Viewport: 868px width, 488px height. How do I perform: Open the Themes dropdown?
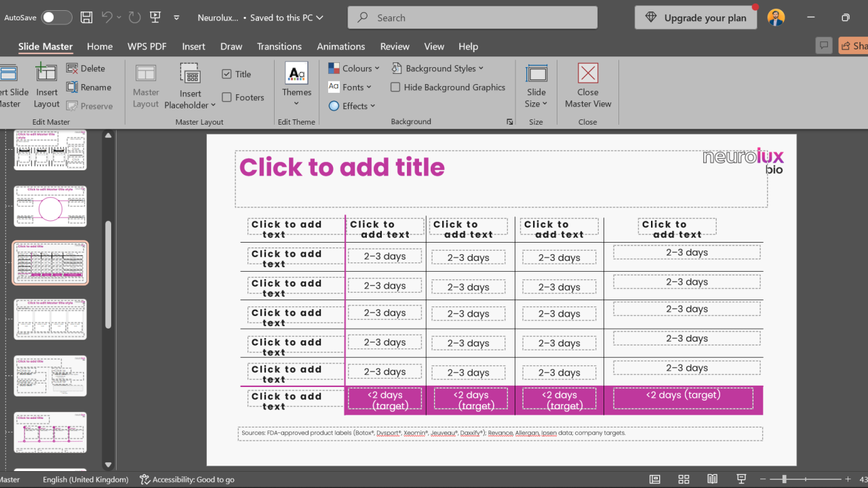click(x=296, y=85)
